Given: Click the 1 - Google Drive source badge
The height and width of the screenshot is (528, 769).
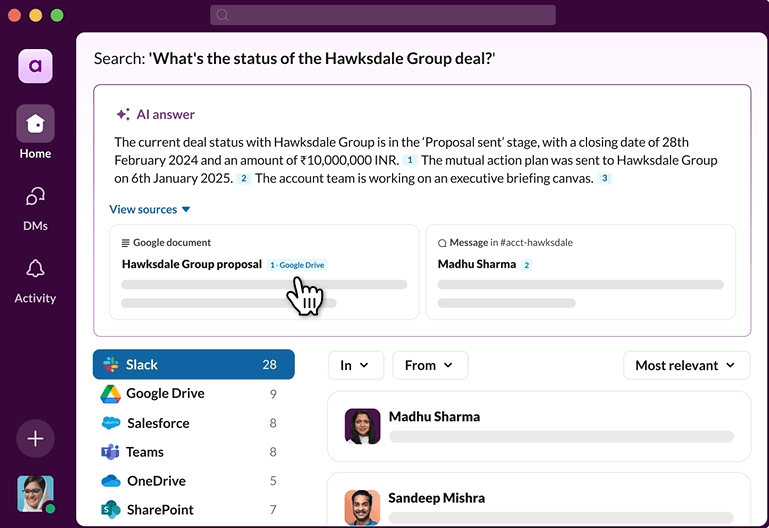Looking at the screenshot, I should tap(297, 265).
